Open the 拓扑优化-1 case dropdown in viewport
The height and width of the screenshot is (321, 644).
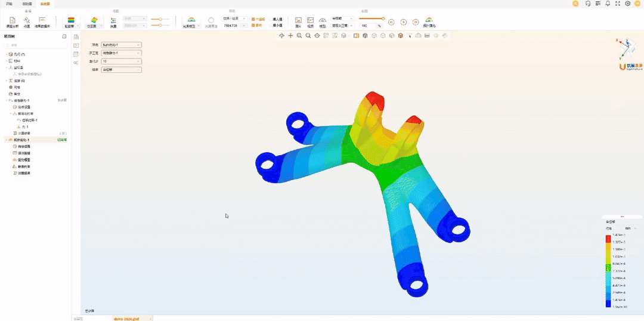click(x=122, y=45)
